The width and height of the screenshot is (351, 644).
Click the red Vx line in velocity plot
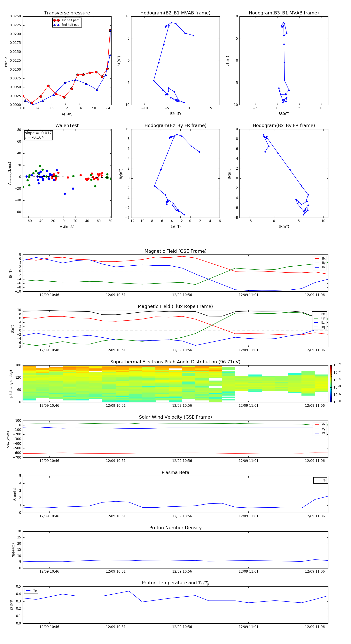click(x=175, y=453)
